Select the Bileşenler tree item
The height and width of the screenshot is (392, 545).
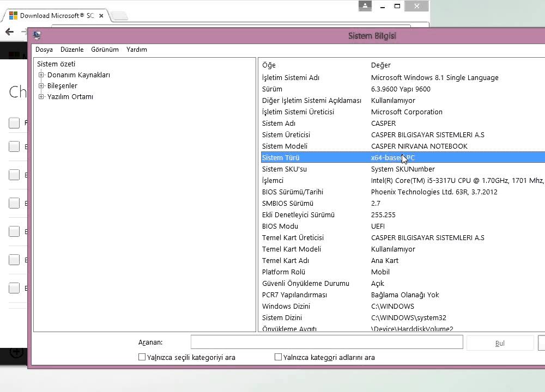point(62,86)
